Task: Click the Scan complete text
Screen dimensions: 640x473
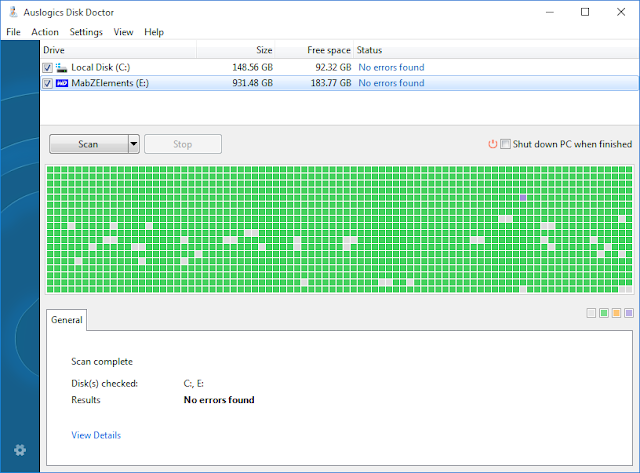Action: click(102, 362)
